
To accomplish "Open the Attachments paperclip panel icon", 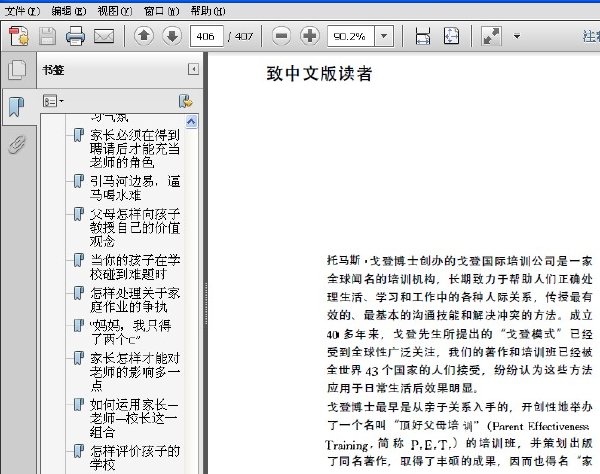I will (x=17, y=144).
